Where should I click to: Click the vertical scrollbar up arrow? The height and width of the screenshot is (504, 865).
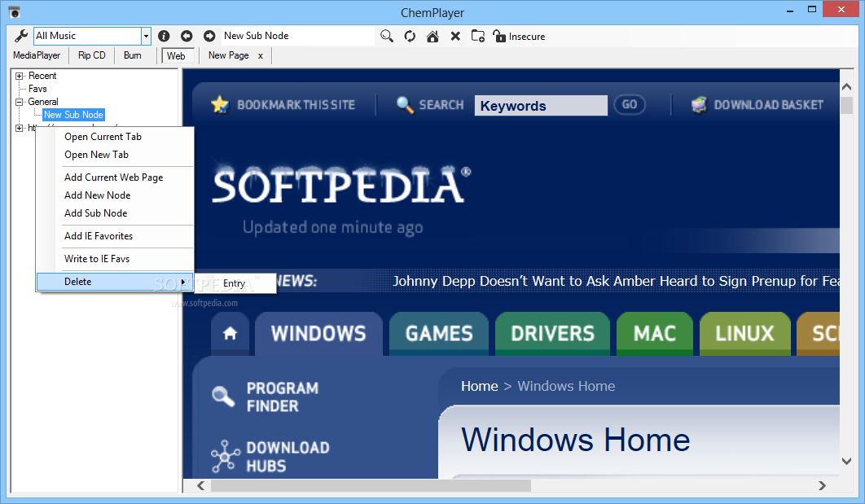pos(847,87)
